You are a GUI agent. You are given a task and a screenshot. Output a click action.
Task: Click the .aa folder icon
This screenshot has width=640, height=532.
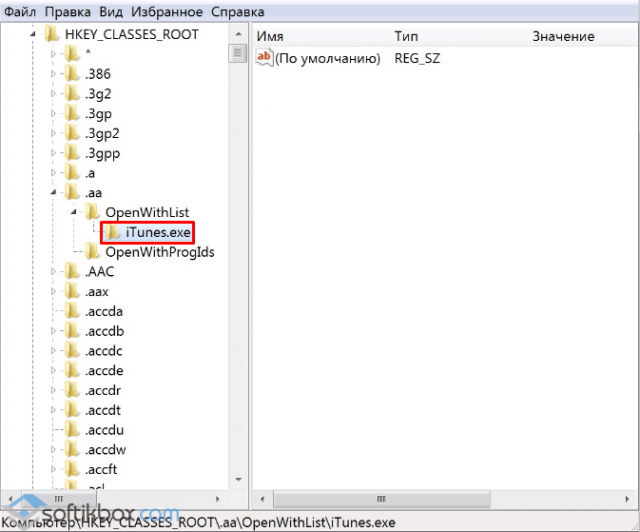(72, 192)
